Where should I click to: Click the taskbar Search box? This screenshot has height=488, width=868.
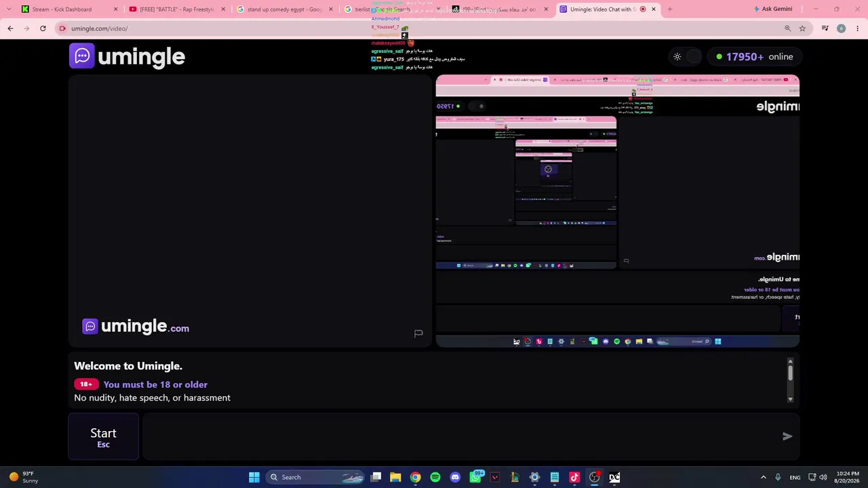coord(315,477)
